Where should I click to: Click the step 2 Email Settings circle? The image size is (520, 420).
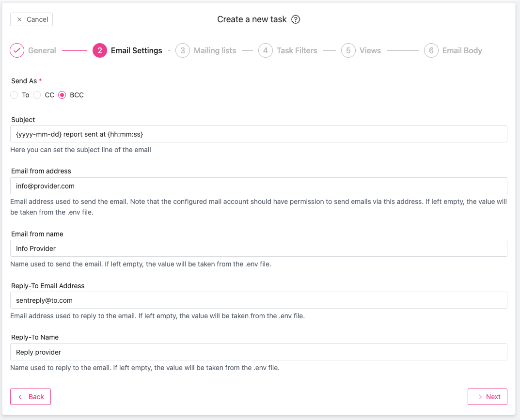tap(99, 50)
